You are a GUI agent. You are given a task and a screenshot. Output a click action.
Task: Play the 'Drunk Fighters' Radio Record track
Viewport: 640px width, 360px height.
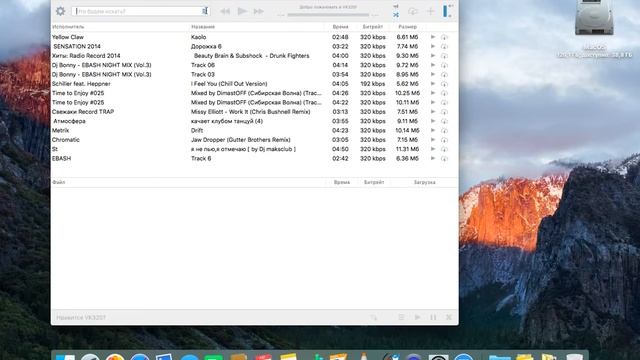(433, 56)
